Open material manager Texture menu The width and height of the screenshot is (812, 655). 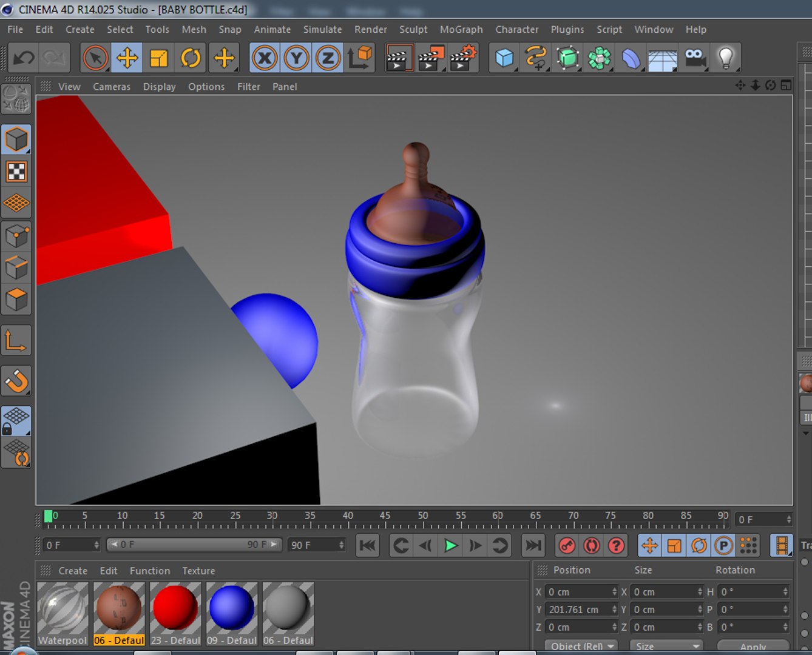click(198, 571)
